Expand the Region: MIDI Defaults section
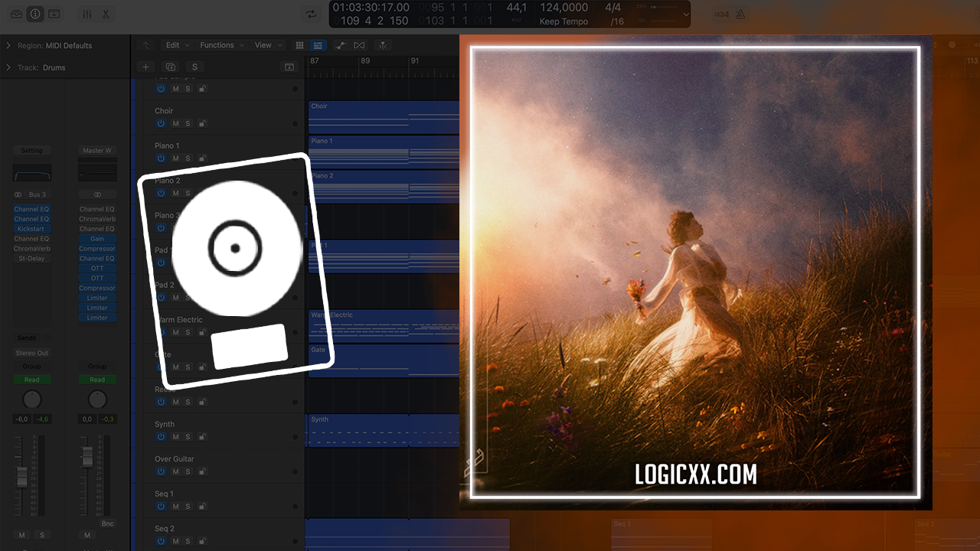This screenshot has height=551, width=980. click(8, 46)
